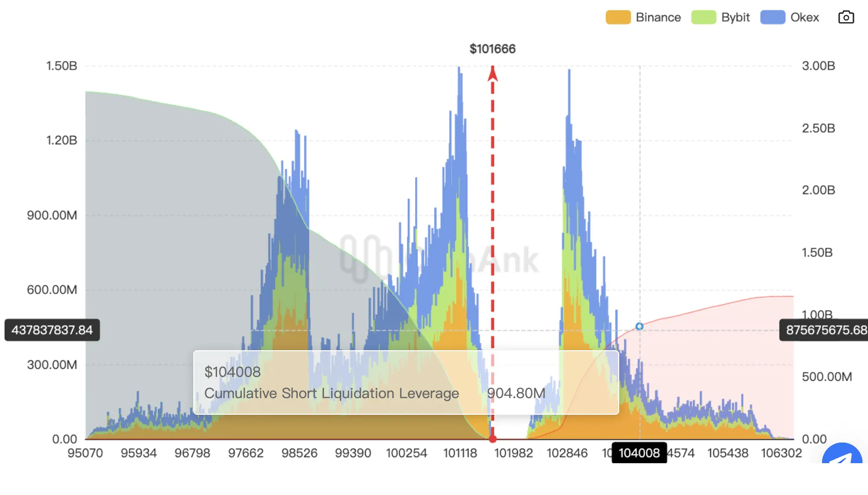Screen dimensions: 868x495
Task: Click the blue hover point on cumulative short curve
Action: coord(639,326)
